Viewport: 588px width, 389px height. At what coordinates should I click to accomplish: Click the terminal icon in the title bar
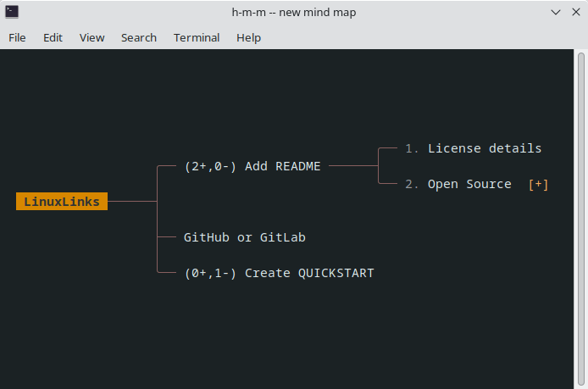coord(12,13)
